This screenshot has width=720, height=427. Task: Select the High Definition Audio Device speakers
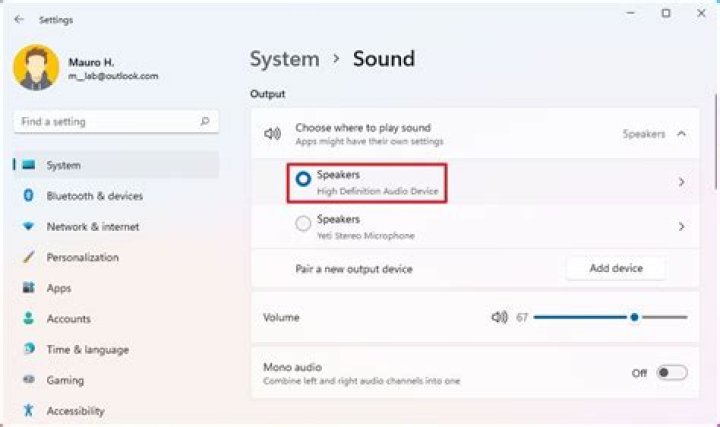click(303, 181)
